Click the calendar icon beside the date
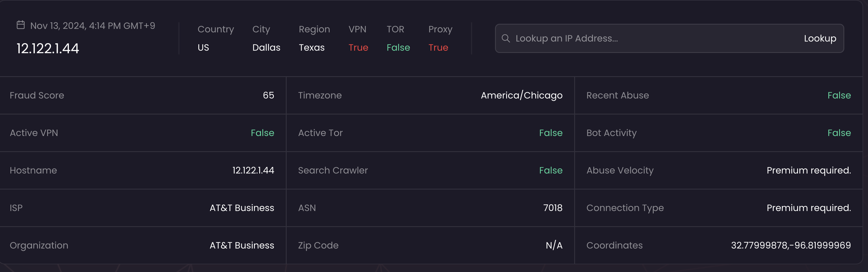Viewport: 868px width, 272px height. pyautogui.click(x=21, y=25)
